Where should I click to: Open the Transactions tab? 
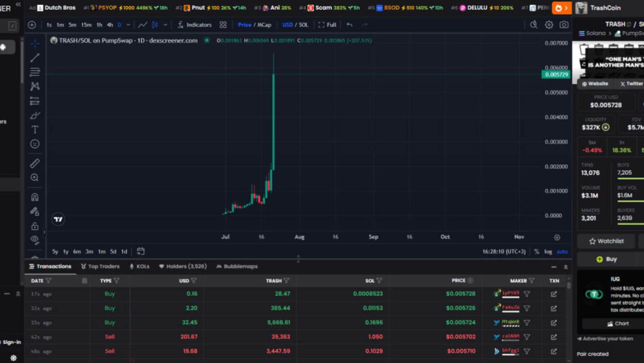click(50, 266)
